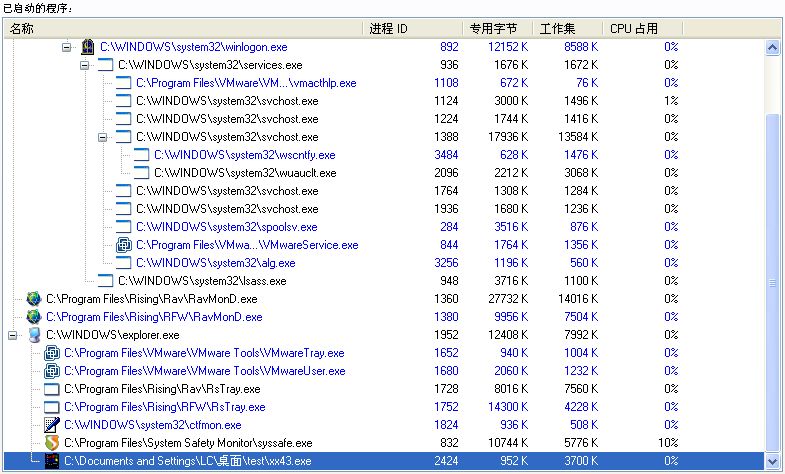Click the wscntfy.exe process icon
This screenshot has height=474, width=785.
coord(141,155)
